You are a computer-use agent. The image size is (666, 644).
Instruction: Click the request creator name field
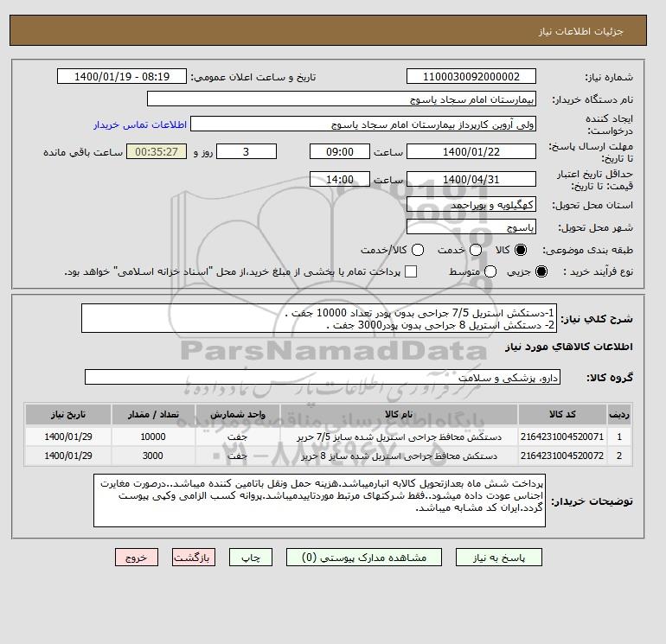(363, 124)
